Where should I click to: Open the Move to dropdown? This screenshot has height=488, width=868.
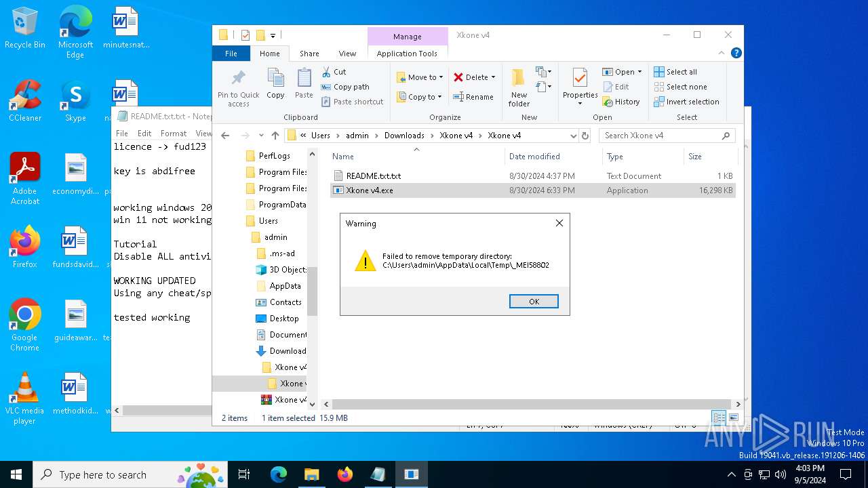419,77
